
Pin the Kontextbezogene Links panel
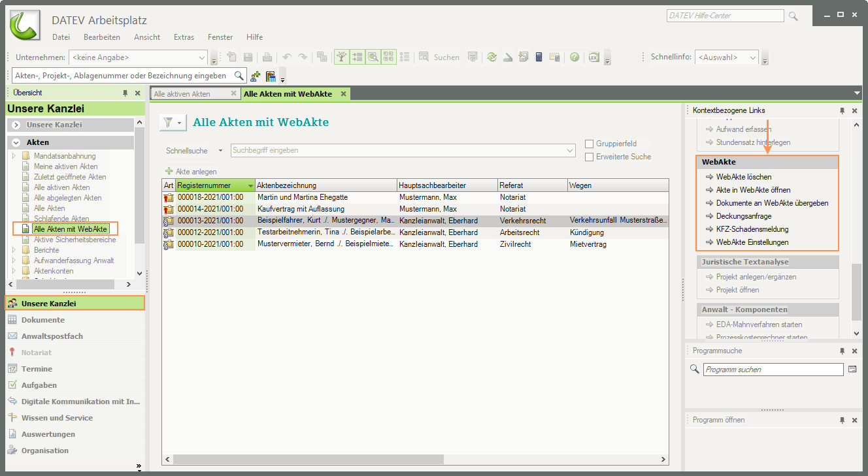coord(843,111)
